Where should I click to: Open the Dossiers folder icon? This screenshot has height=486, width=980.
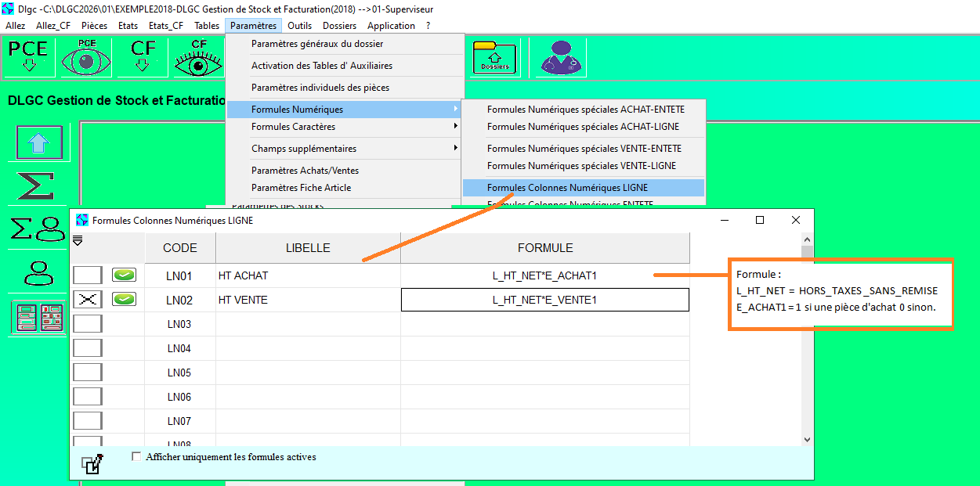point(494,58)
